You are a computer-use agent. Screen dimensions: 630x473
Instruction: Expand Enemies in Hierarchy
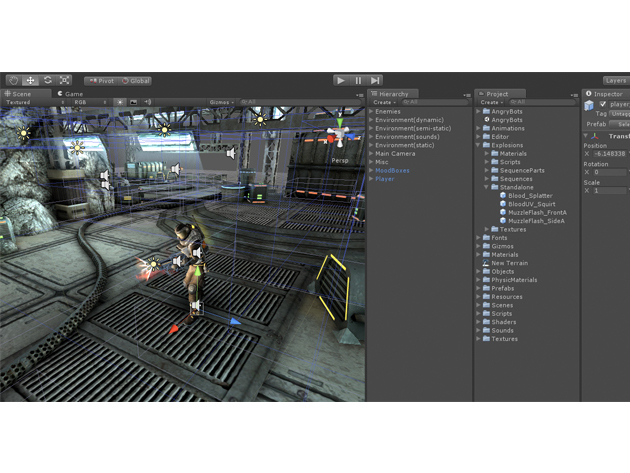371,111
